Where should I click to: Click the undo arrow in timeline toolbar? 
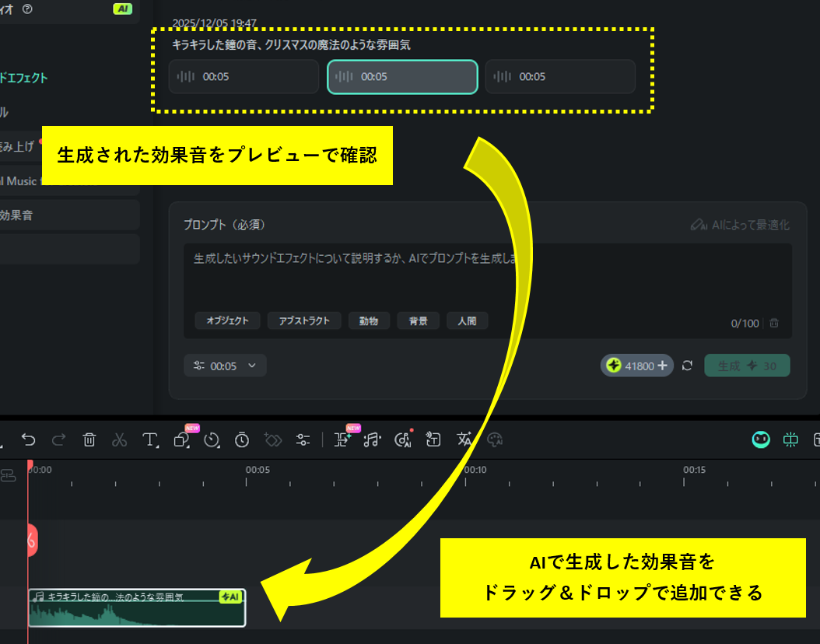pyautogui.click(x=29, y=439)
